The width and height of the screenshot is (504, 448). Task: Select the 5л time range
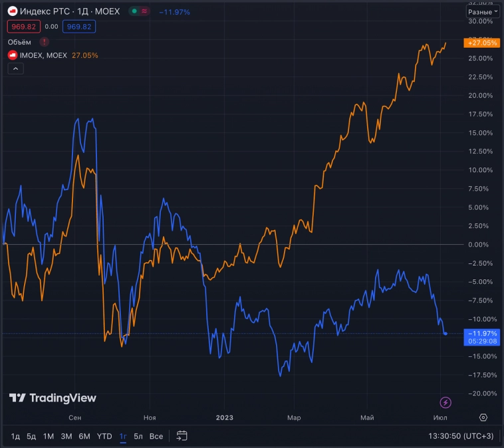pyautogui.click(x=138, y=436)
